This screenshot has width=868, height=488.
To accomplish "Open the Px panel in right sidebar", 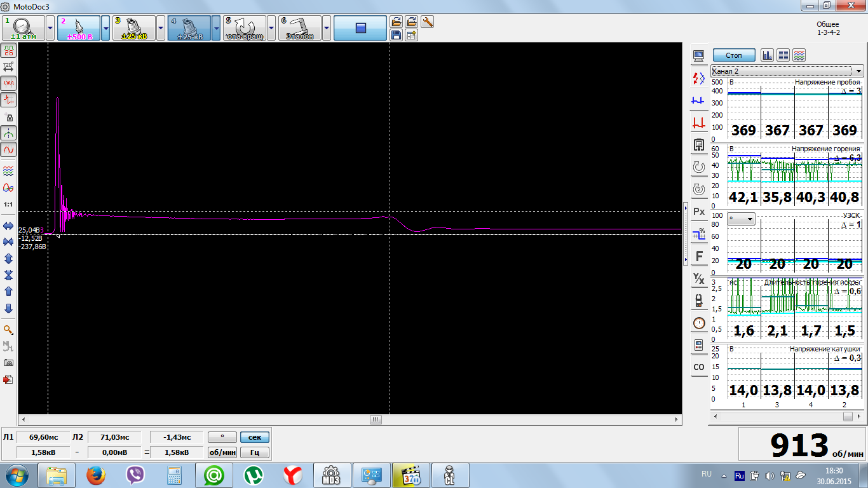I will point(699,211).
